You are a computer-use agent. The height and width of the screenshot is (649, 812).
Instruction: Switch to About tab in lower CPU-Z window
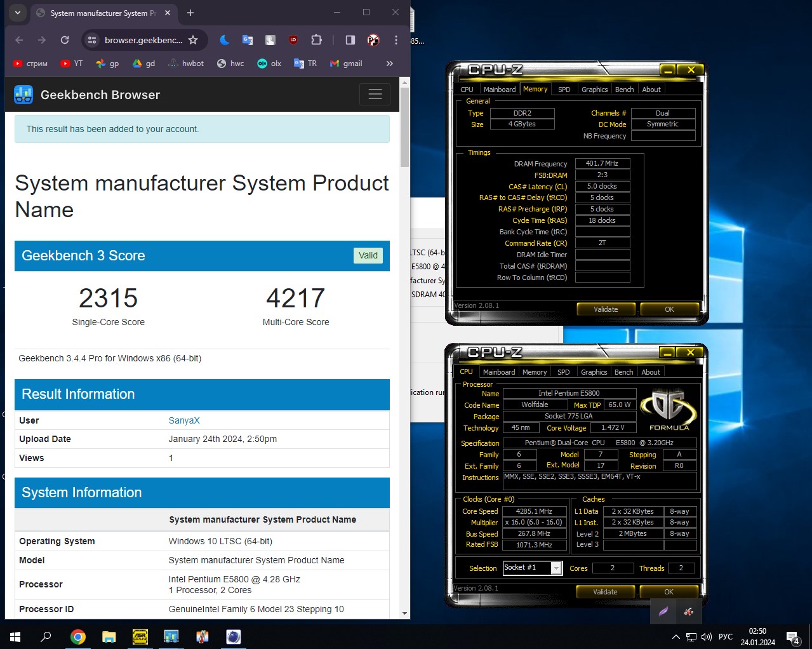(651, 372)
